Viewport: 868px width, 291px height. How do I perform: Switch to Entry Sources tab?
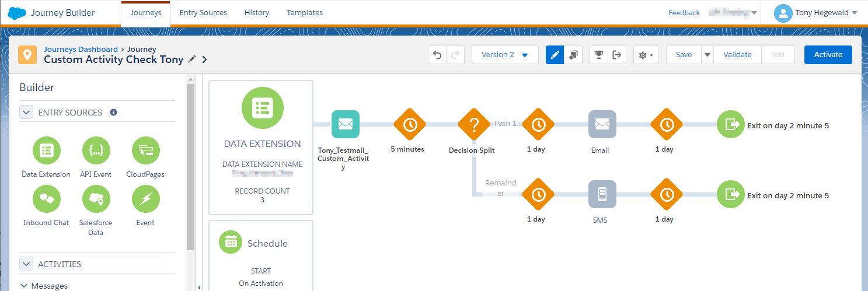pyautogui.click(x=203, y=13)
